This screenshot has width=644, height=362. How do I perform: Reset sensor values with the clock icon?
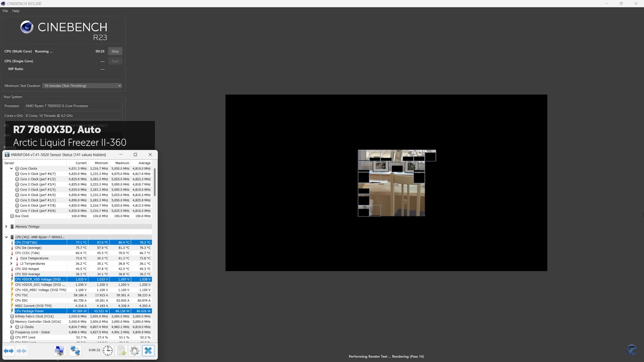[x=108, y=351]
